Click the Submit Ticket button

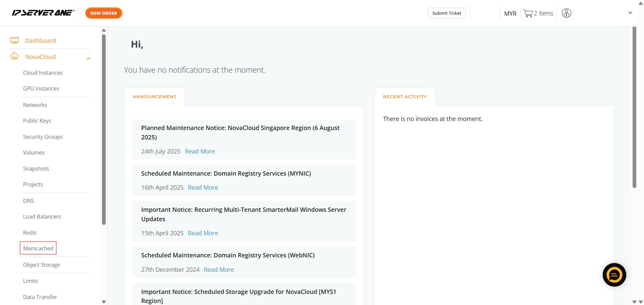(x=447, y=13)
